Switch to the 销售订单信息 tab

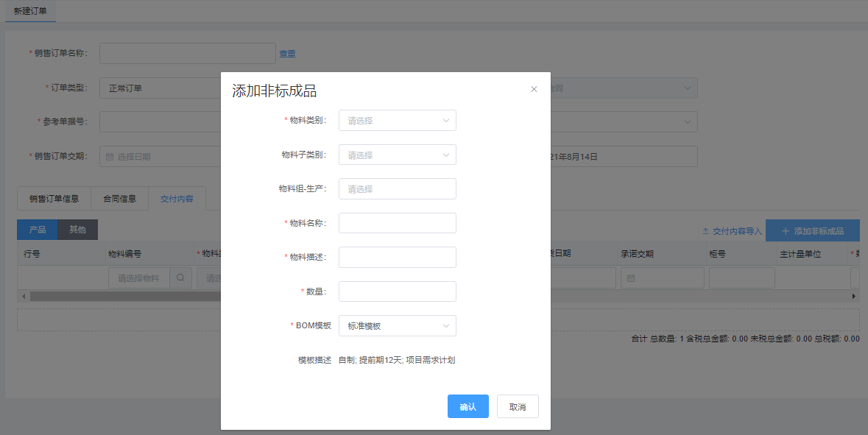pos(54,199)
